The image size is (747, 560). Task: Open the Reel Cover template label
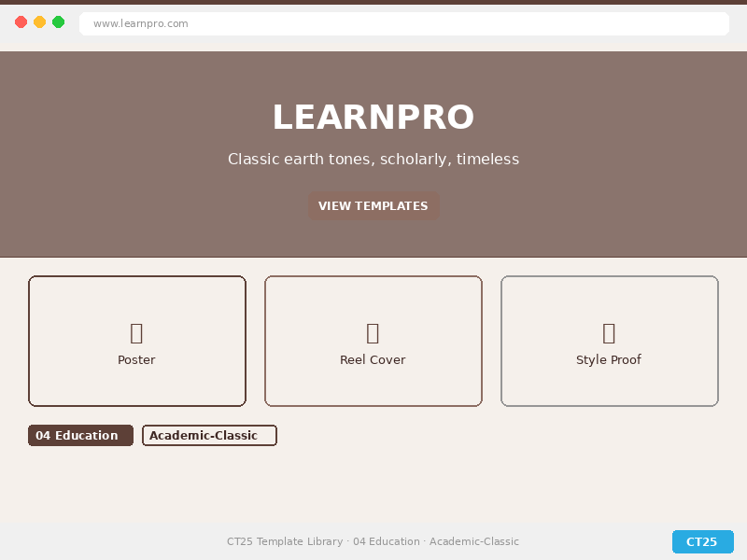tap(373, 360)
